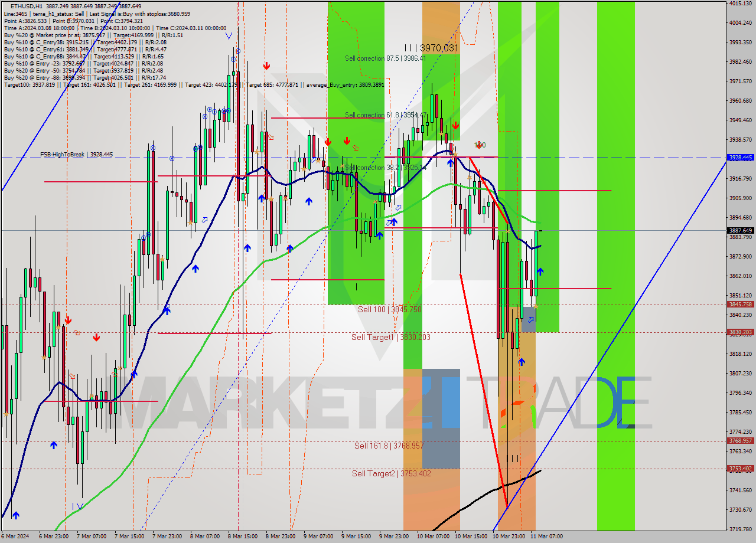The height and width of the screenshot is (543, 756).
Task: Click the 'Sell correction 87.5 | 3986.41' label
Action: (385, 58)
